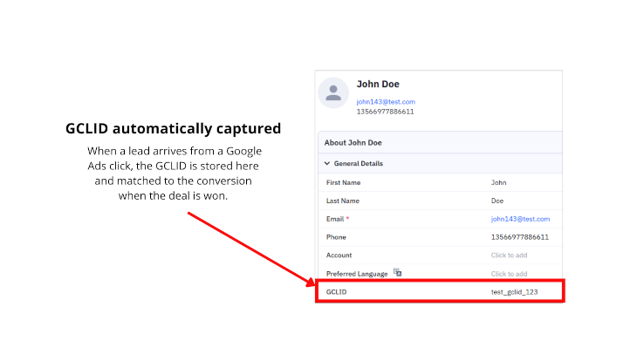This screenshot has height=361, width=644.
Task: Click the First Name field label
Action: 343,182
